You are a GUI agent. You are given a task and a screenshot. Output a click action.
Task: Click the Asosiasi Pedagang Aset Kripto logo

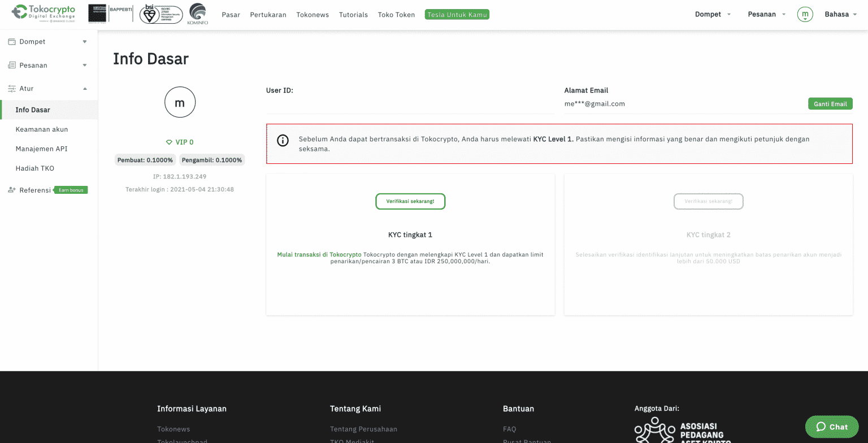click(x=683, y=430)
